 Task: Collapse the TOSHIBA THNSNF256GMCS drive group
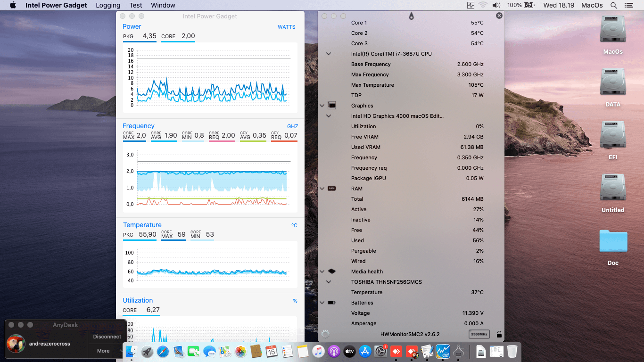[x=329, y=282]
